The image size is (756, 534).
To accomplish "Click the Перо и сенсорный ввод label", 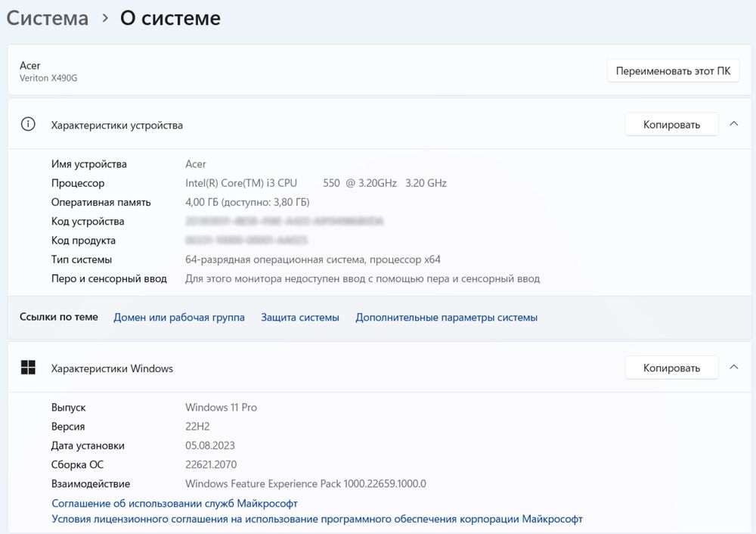I will click(109, 279).
